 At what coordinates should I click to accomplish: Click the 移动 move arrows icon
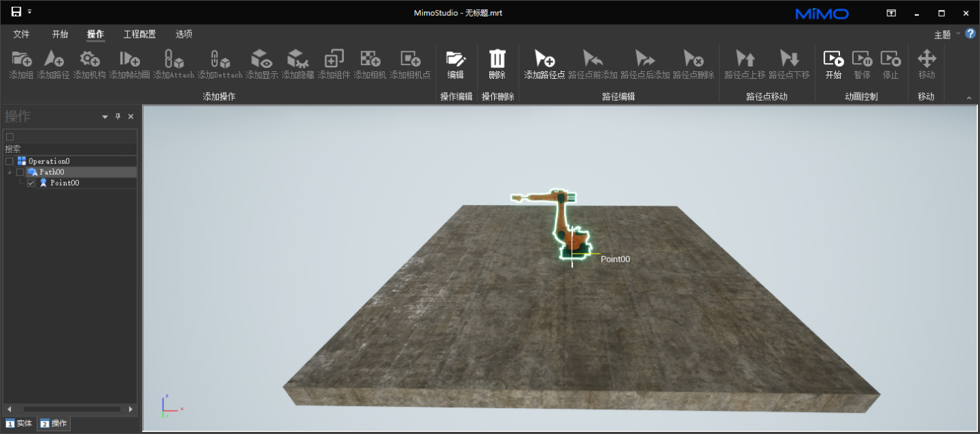click(x=926, y=59)
